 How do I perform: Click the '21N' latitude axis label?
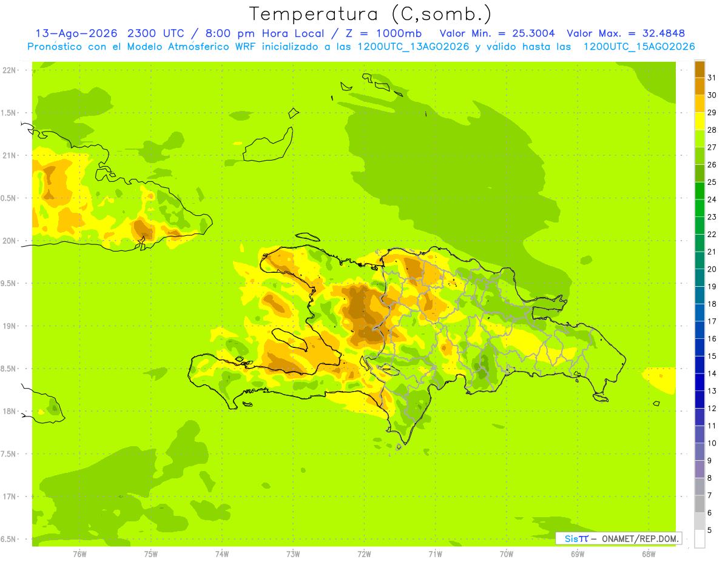[x=8, y=155]
